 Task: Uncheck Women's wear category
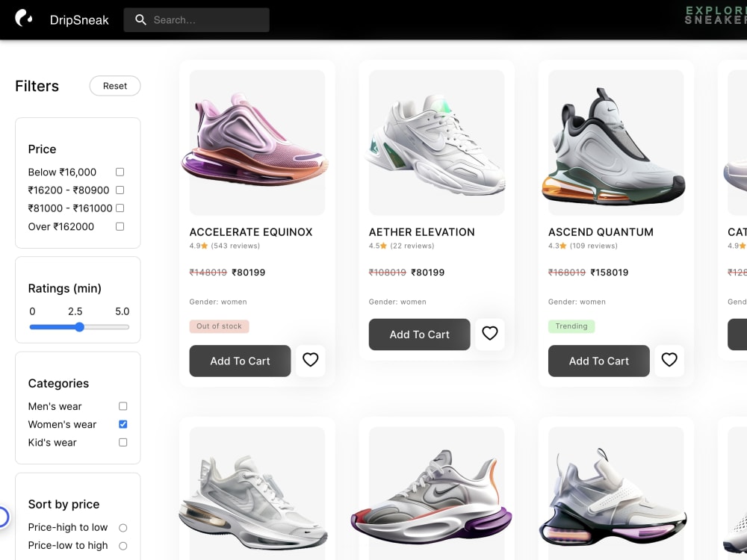[x=123, y=424]
